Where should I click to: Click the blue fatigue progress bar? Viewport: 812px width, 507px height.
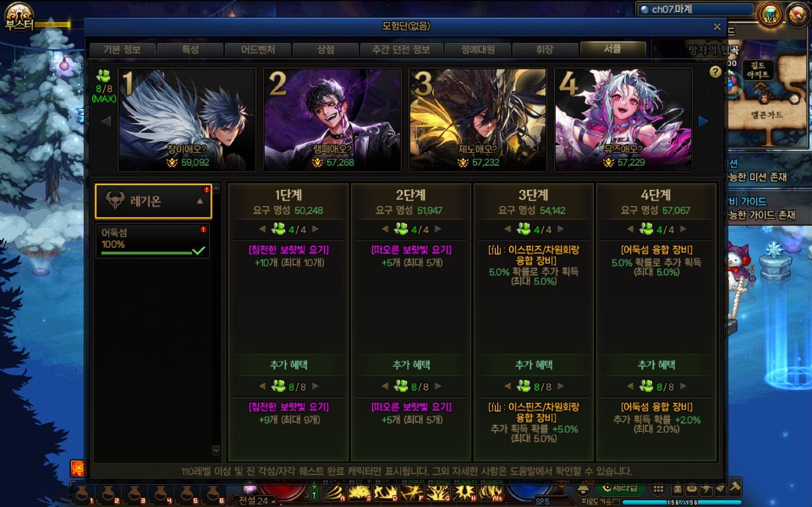(682, 502)
